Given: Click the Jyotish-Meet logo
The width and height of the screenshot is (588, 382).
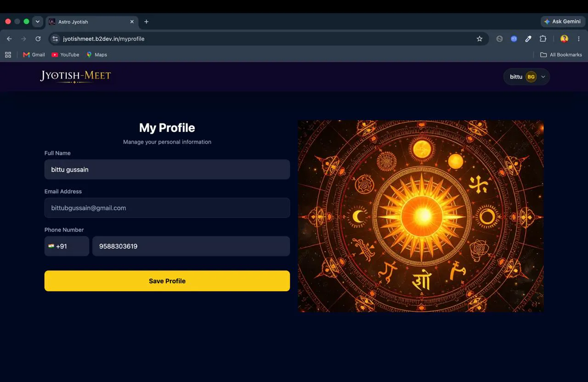Looking at the screenshot, I should point(75,76).
